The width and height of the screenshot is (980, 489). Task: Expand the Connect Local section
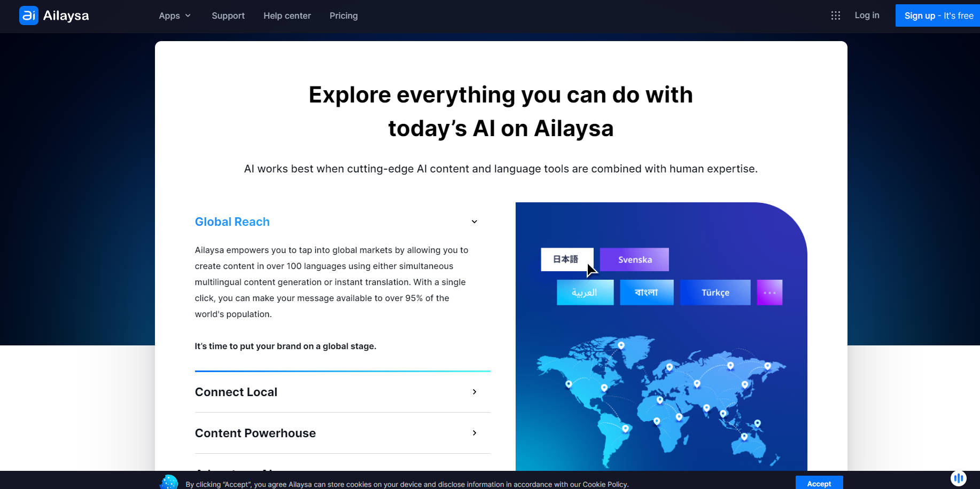pyautogui.click(x=474, y=392)
